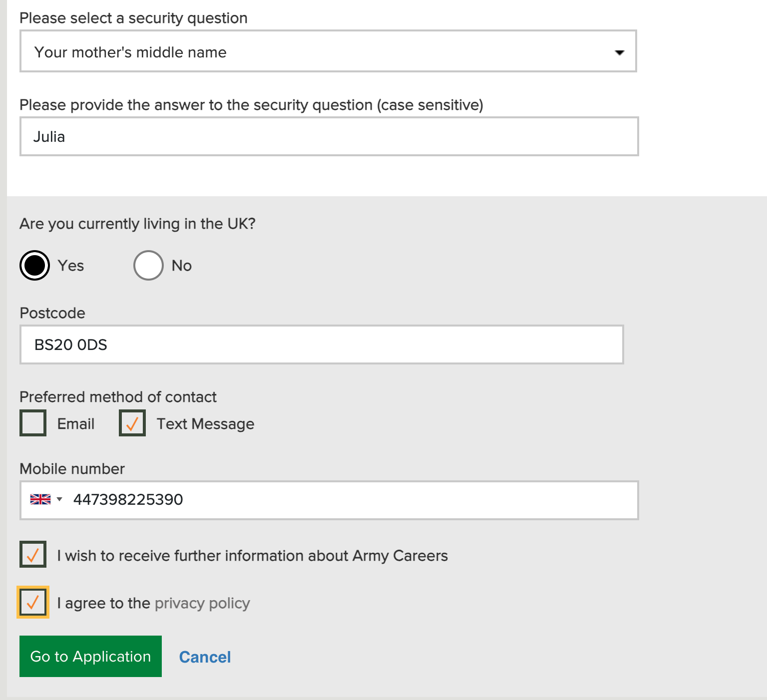Open the country code dropdown arrow beside flag
Viewport: 767px width, 700px height.
[x=59, y=499]
